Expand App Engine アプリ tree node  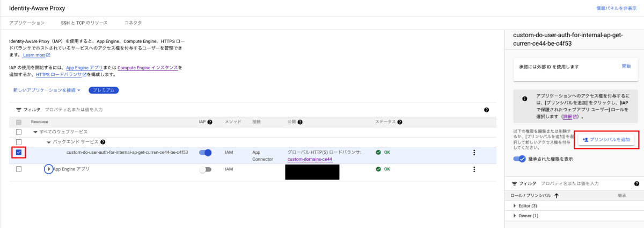coord(49,169)
